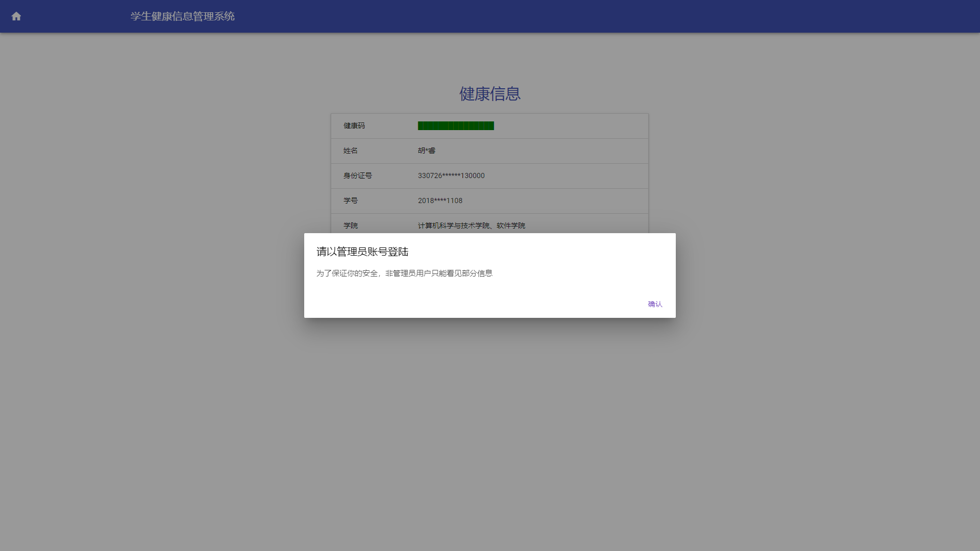Viewport: 980px width, 551px height.
Task: Select the 学院 row label
Action: tap(350, 226)
